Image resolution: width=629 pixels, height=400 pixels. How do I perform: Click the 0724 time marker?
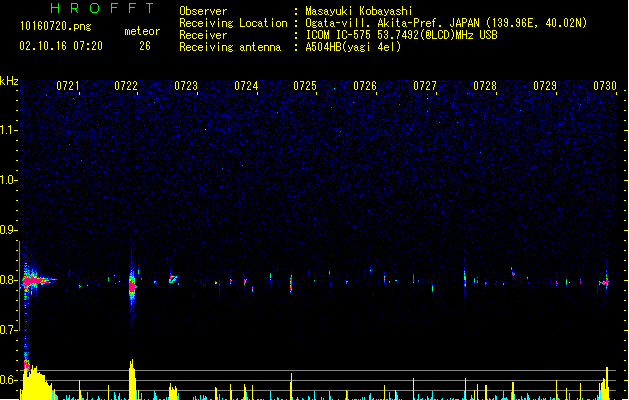(246, 86)
